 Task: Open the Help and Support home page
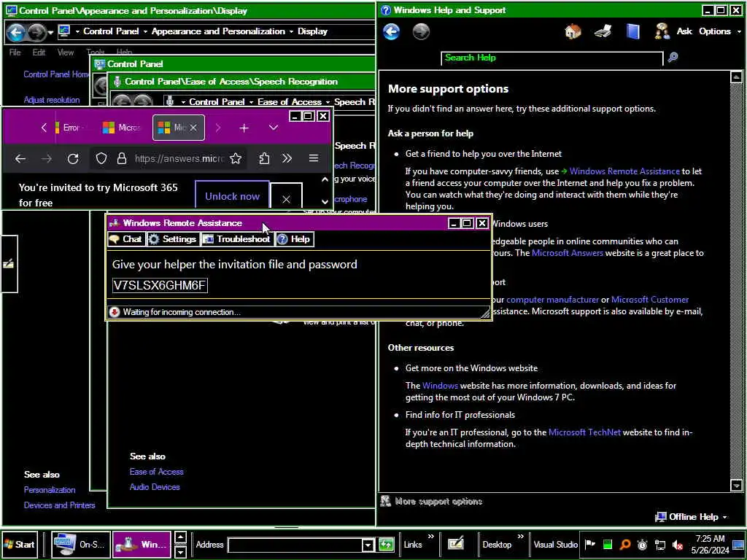573,31
